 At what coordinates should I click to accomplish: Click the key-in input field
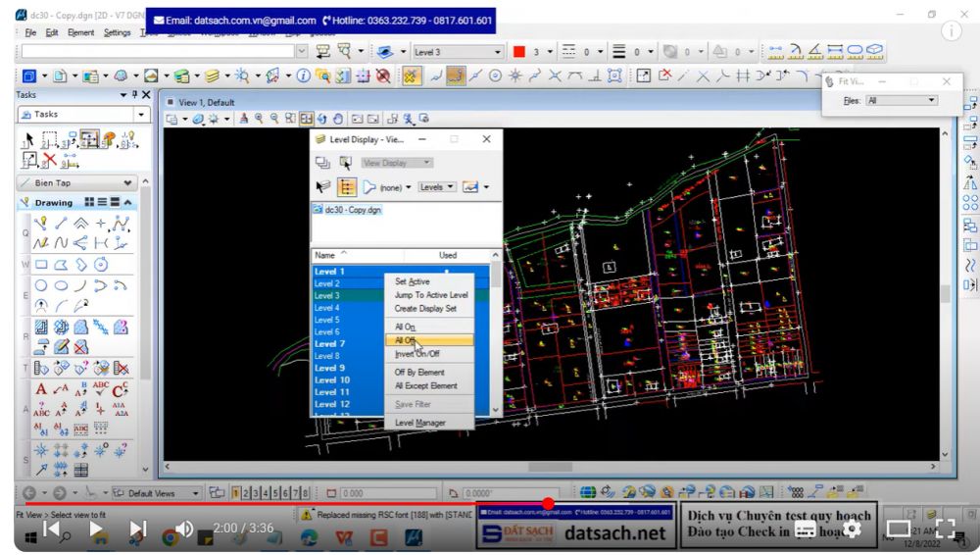tap(158, 51)
